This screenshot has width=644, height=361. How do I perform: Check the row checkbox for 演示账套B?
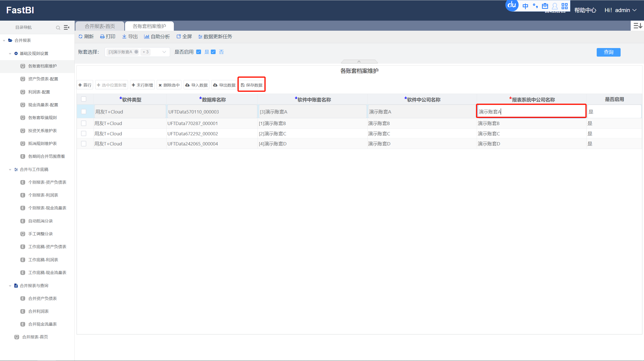point(84,123)
